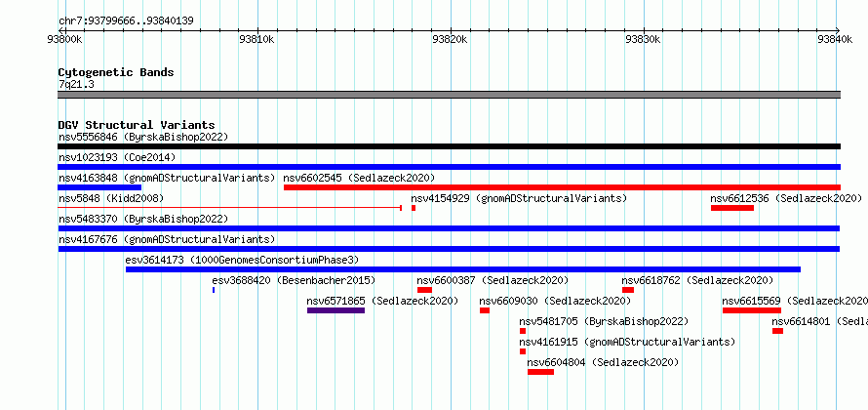Click the nsv5481705 (ByrskaBishop2022) label
The width and height of the screenshot is (868, 410).
pyautogui.click(x=604, y=321)
